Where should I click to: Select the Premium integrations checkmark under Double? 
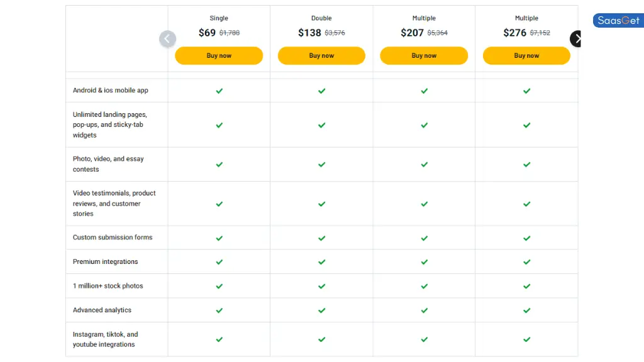tap(321, 262)
